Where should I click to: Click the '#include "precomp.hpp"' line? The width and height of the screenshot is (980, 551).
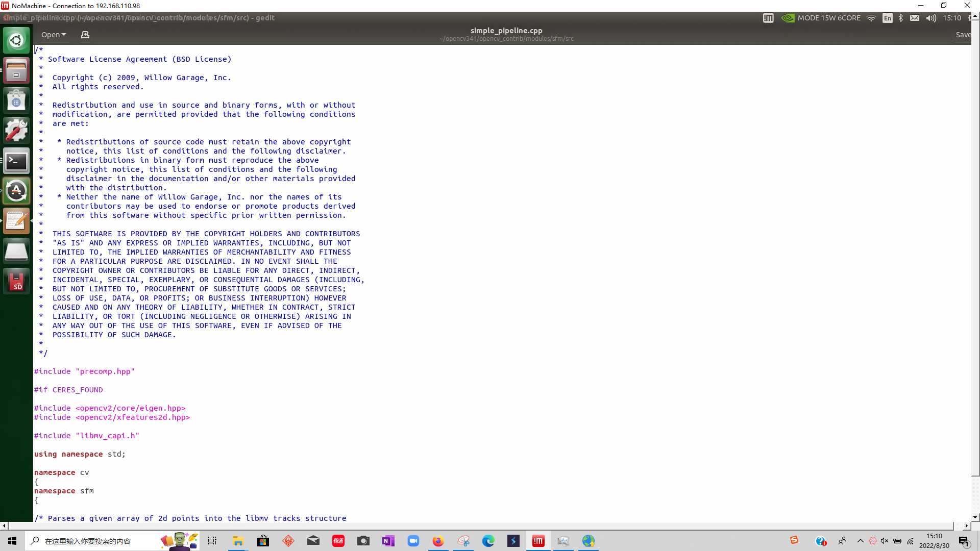tap(84, 371)
